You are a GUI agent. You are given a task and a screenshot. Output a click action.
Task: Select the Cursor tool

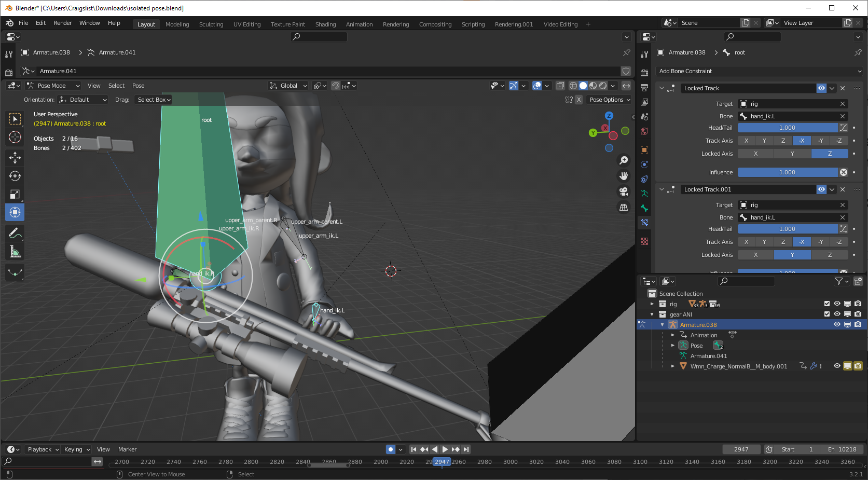click(x=15, y=137)
